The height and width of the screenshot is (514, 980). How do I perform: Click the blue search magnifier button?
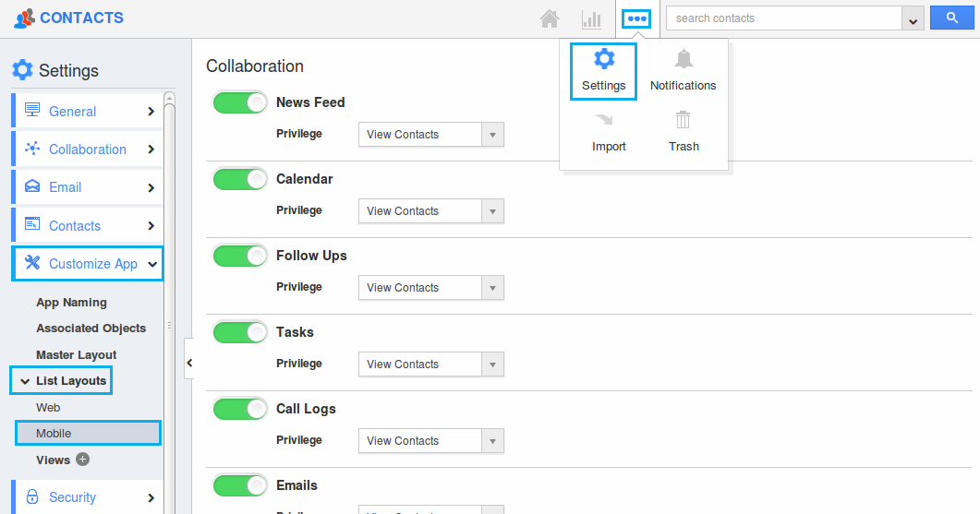[952, 18]
